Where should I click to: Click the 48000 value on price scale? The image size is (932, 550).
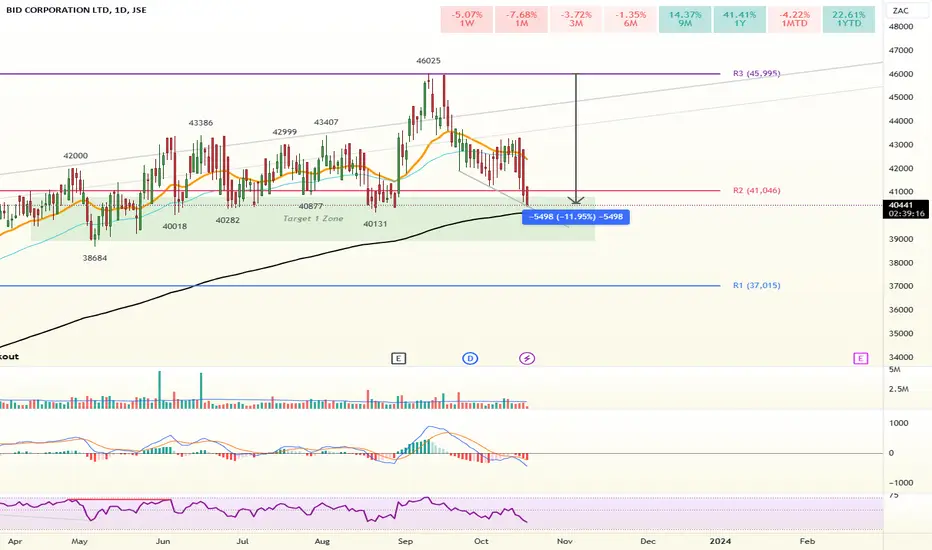(x=901, y=27)
